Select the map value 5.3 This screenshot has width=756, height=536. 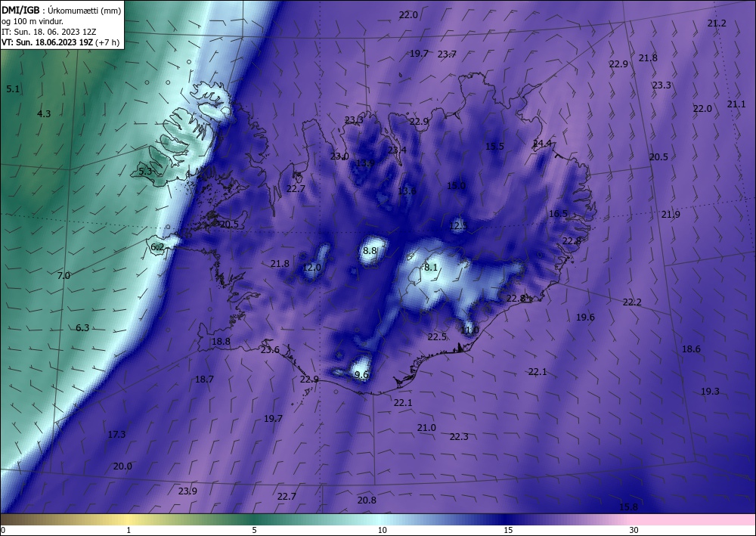[145, 171]
